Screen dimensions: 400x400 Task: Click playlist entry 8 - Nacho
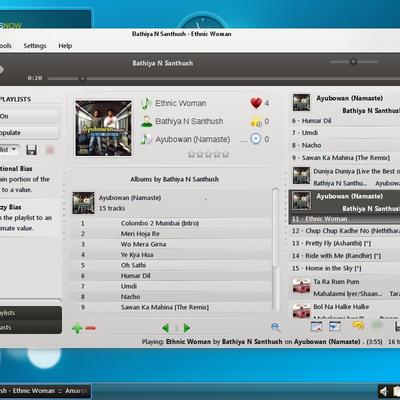pyautogui.click(x=345, y=145)
